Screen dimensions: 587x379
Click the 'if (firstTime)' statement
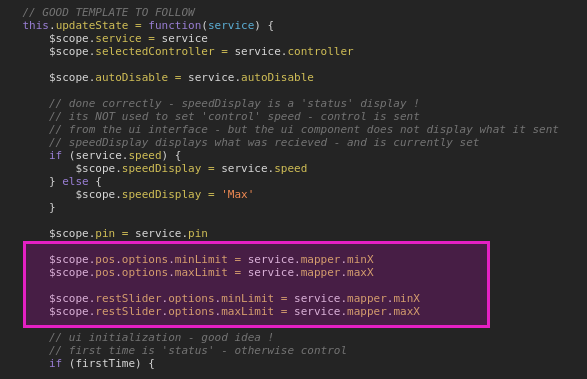click(x=101, y=363)
